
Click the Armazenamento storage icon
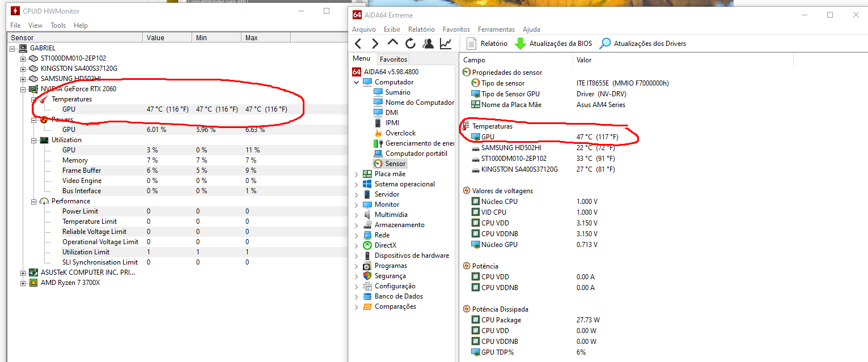point(367,225)
